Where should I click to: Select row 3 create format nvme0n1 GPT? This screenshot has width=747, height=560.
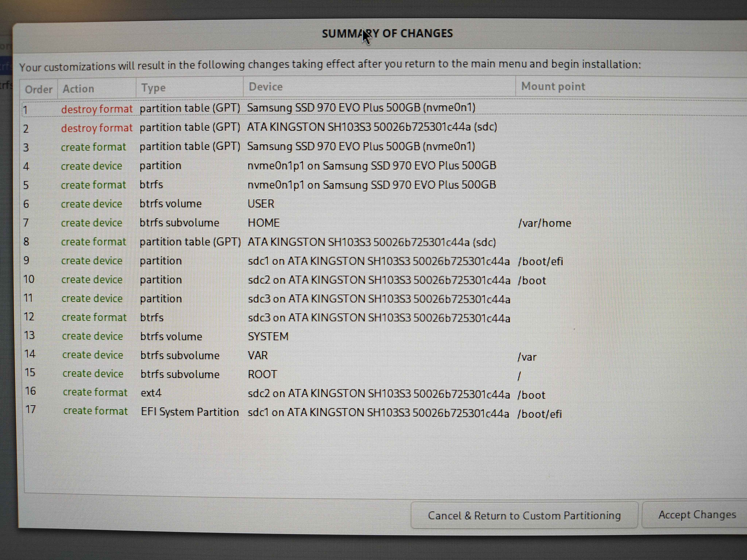(361, 147)
